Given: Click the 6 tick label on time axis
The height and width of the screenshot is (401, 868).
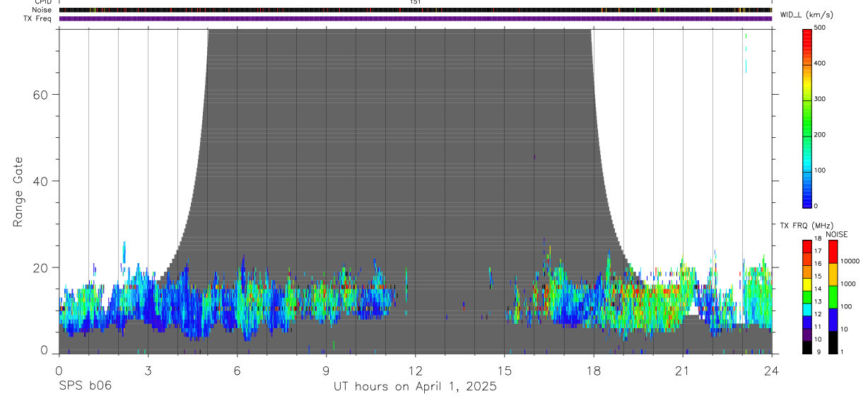Looking at the screenshot, I should pyautogui.click(x=237, y=371).
